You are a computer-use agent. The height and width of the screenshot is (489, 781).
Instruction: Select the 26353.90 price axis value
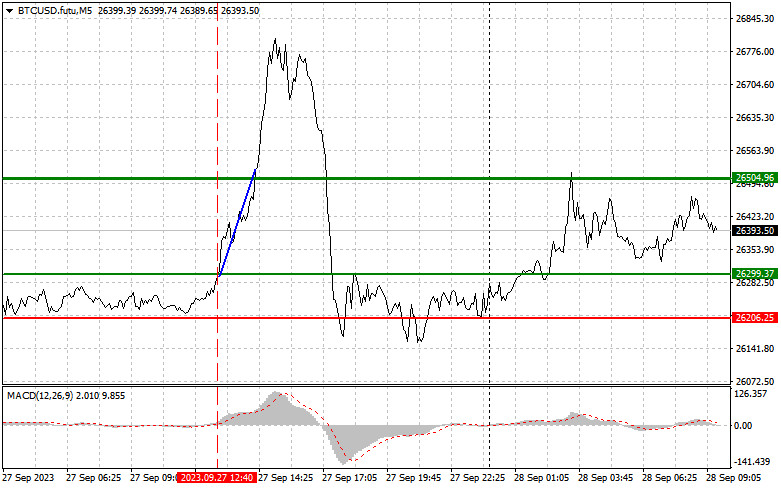[x=755, y=249]
